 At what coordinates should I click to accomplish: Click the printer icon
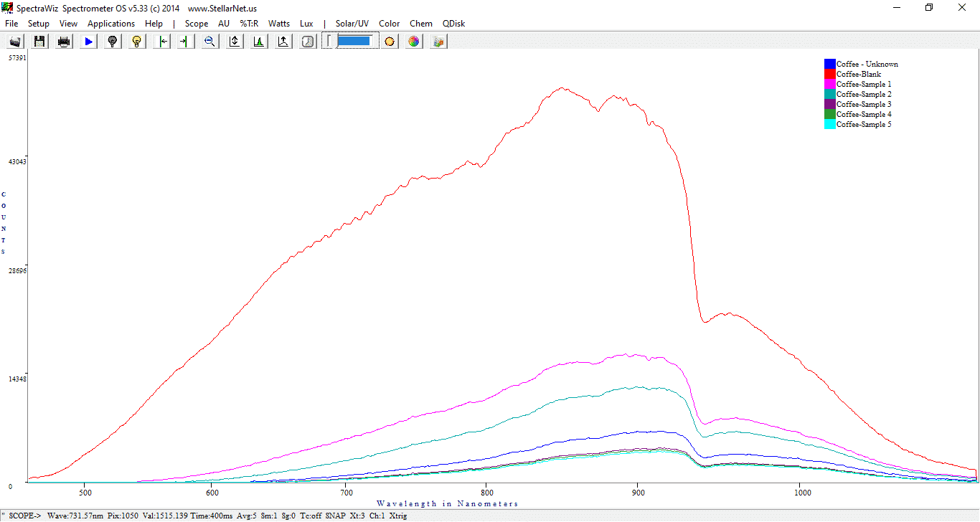click(x=64, y=42)
